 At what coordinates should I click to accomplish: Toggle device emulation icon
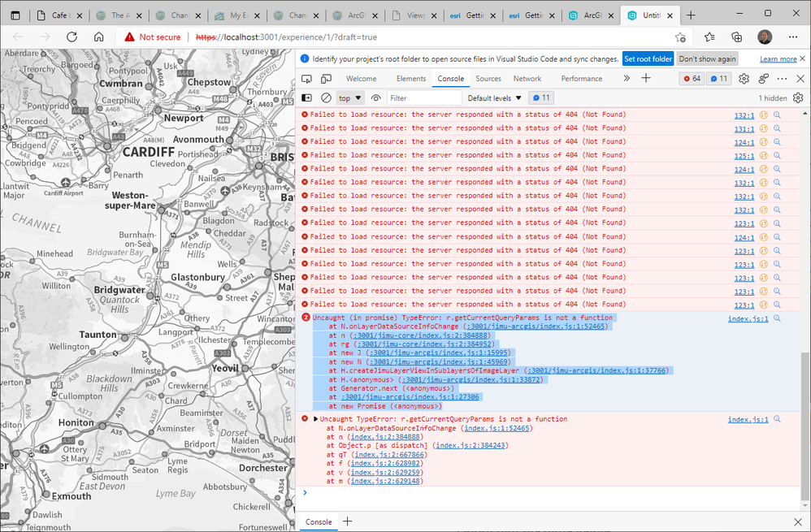(324, 79)
